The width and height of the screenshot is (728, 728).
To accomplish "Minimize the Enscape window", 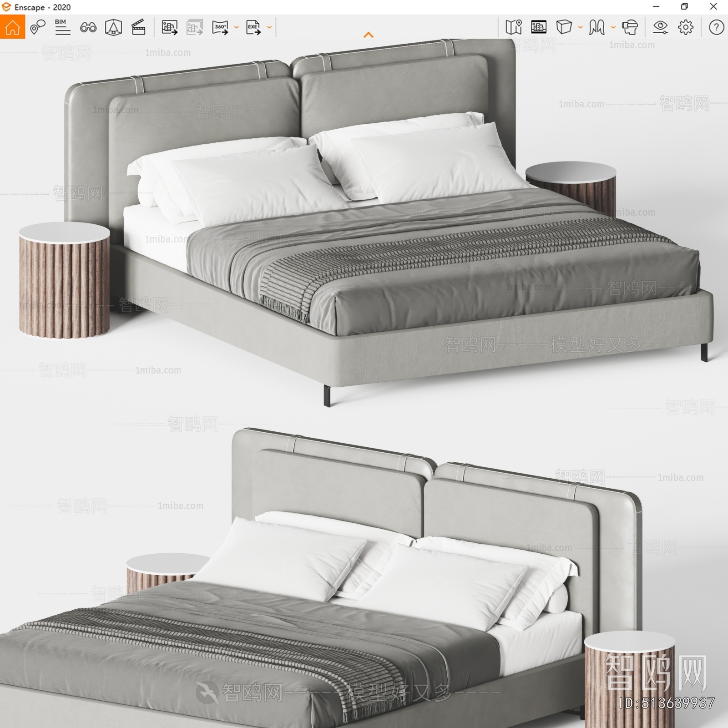I will 656,7.
